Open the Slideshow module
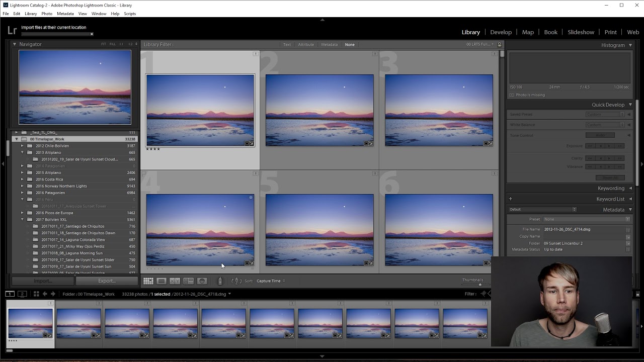 581,32
